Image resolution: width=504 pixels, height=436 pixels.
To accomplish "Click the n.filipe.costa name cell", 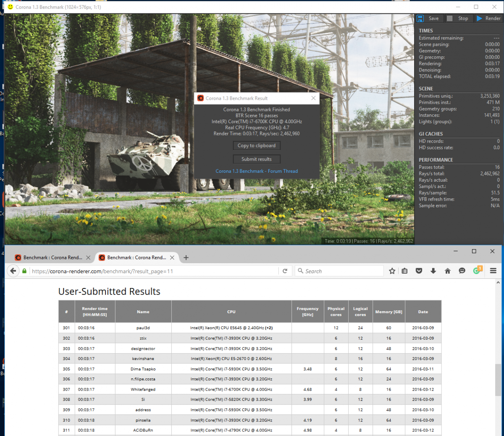I will tap(143, 379).
